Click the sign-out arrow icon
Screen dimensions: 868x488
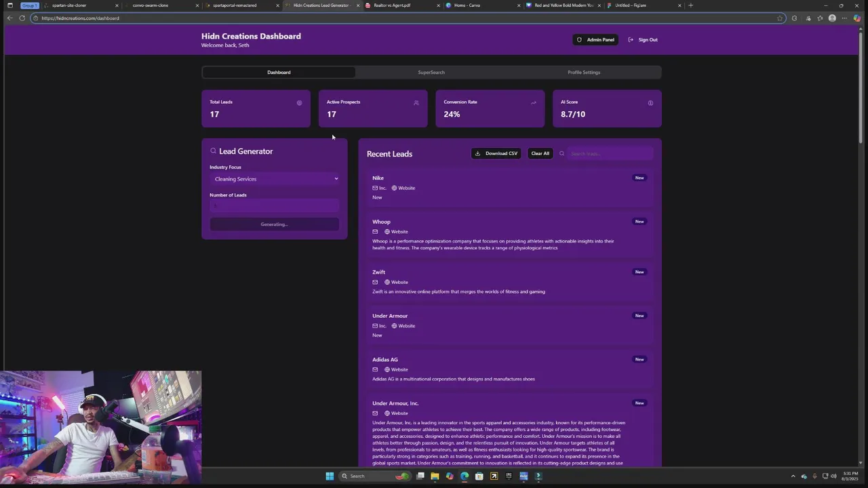click(631, 40)
